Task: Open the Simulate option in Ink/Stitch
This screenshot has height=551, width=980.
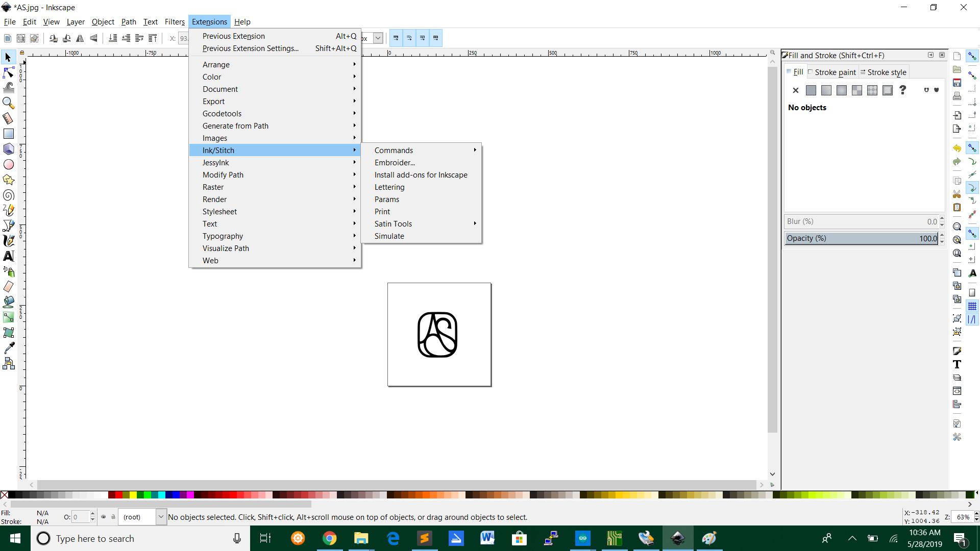Action: [388, 236]
